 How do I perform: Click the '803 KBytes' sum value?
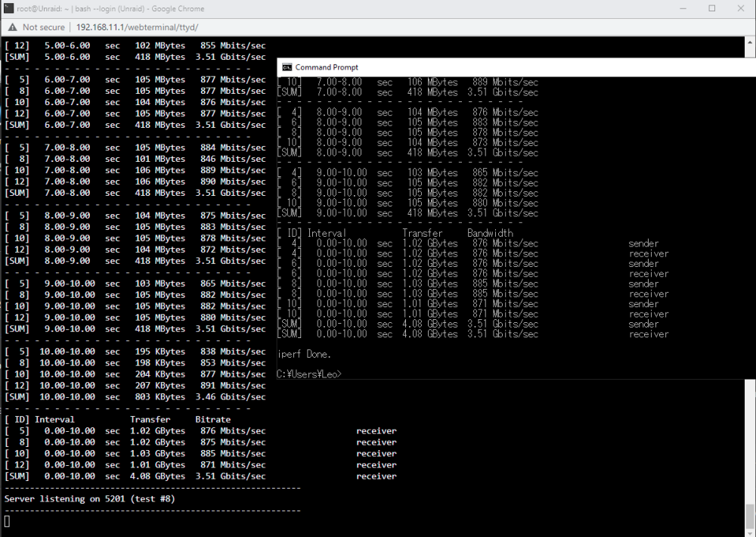[x=160, y=397]
